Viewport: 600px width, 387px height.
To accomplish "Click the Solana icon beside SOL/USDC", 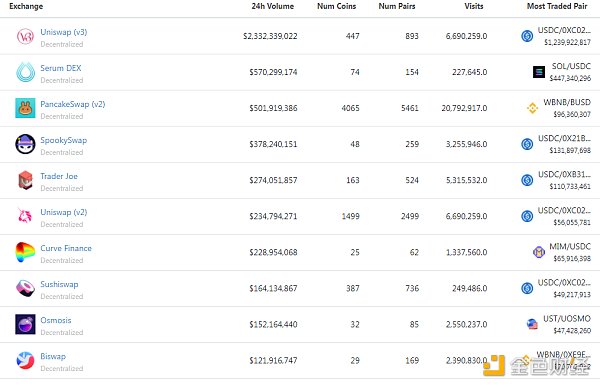I will point(539,72).
